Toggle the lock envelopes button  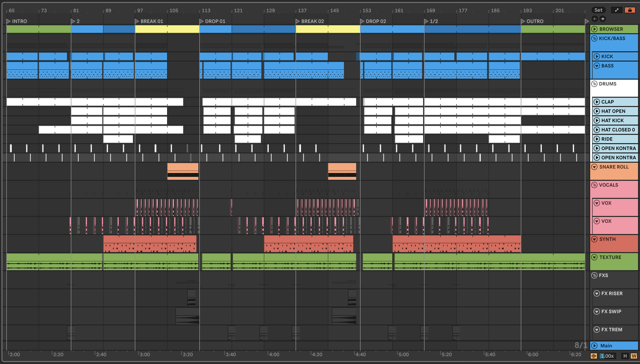630,10
